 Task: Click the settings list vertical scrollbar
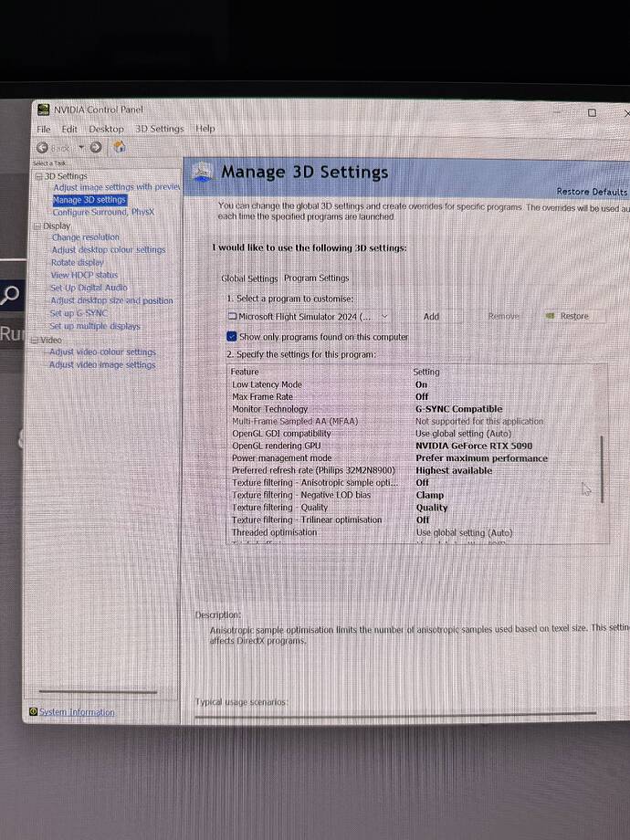click(602, 468)
